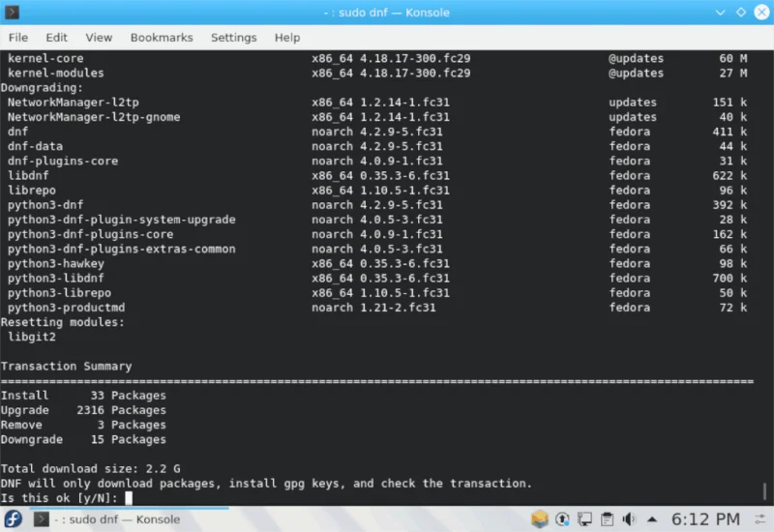Screen dimensions: 774x532
Task: Open the View menu
Action: point(99,38)
